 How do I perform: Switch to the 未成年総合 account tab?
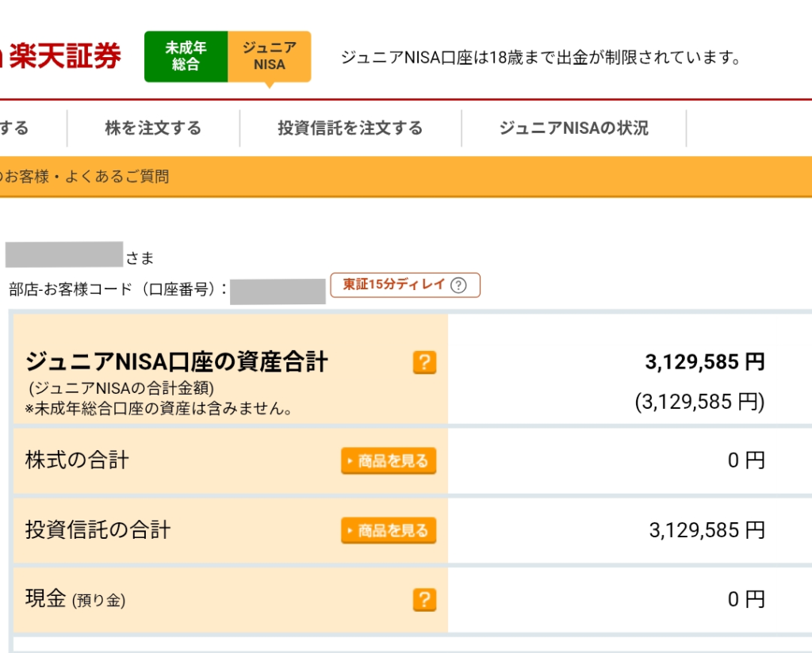[x=187, y=55]
